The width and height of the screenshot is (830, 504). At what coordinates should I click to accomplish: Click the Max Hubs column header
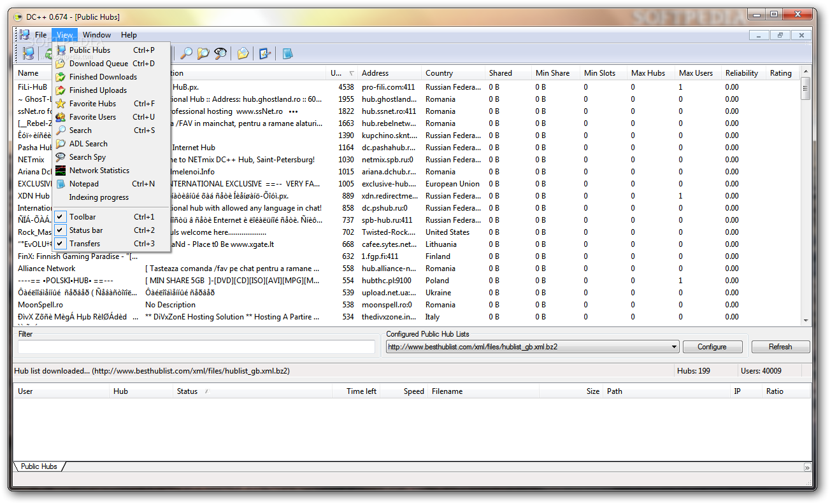point(651,73)
